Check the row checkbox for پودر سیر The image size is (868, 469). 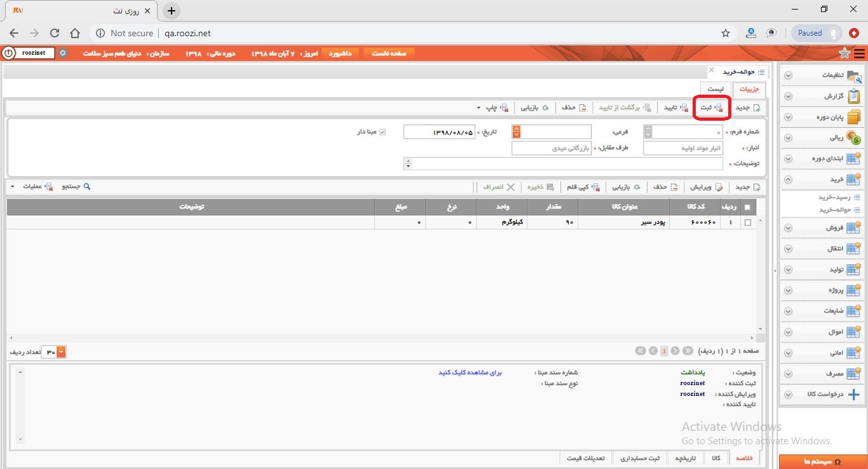tap(747, 222)
